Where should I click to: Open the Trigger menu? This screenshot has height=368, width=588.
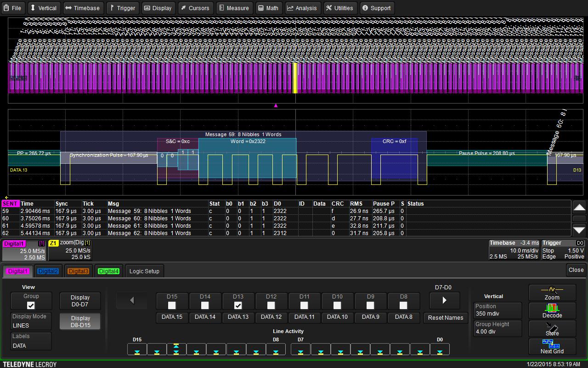click(x=122, y=8)
